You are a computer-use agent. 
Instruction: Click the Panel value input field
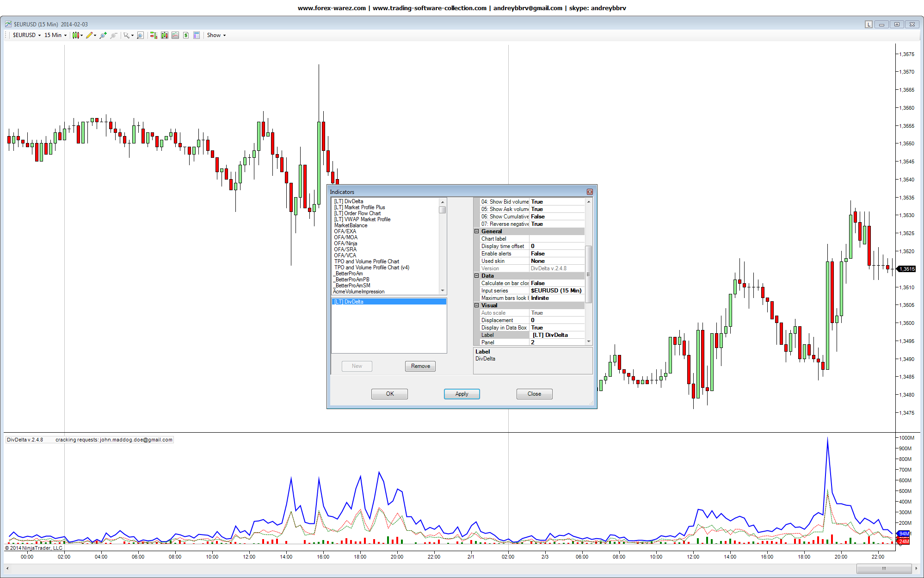(557, 342)
